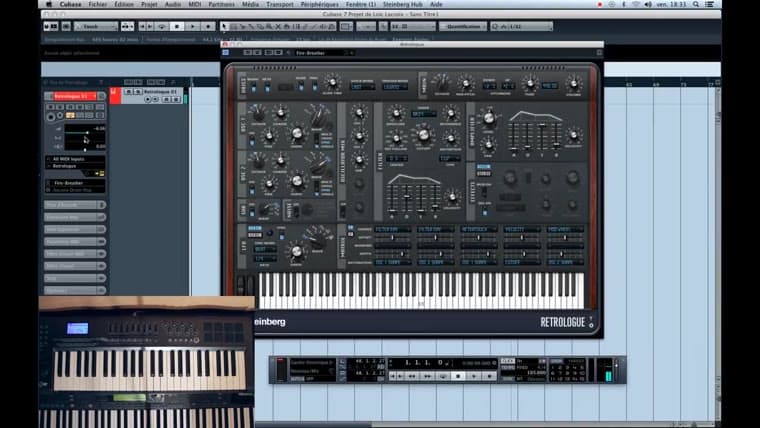Toggle Cycle on the transport panel

(x=443, y=376)
